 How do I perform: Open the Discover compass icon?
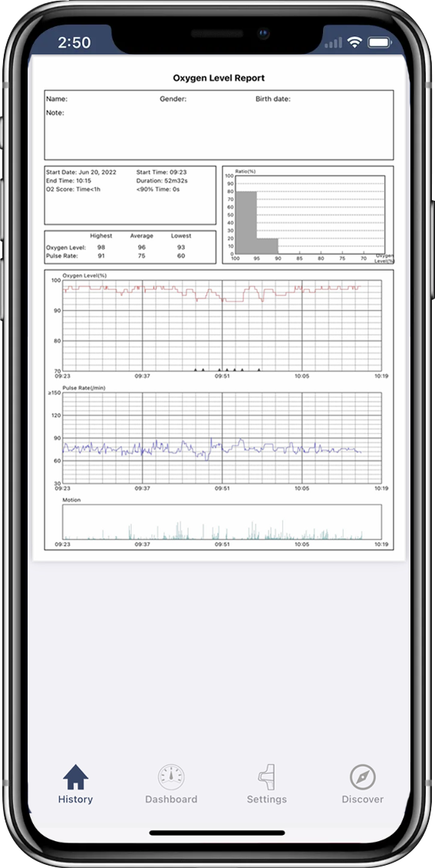click(362, 778)
